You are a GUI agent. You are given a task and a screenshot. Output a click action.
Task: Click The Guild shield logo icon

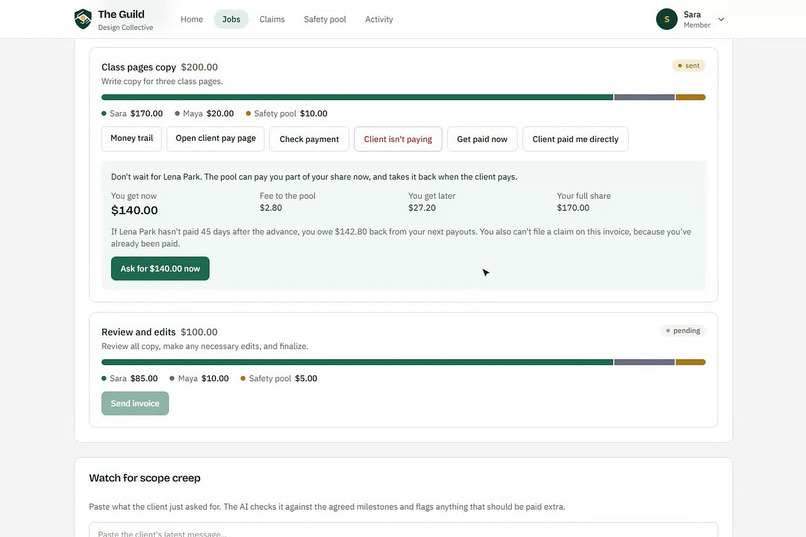click(x=83, y=19)
